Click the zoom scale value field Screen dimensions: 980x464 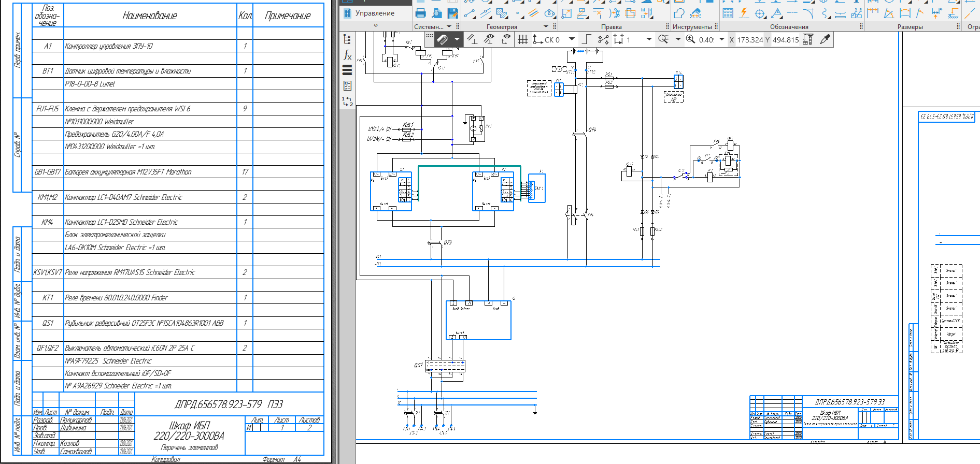(x=706, y=40)
